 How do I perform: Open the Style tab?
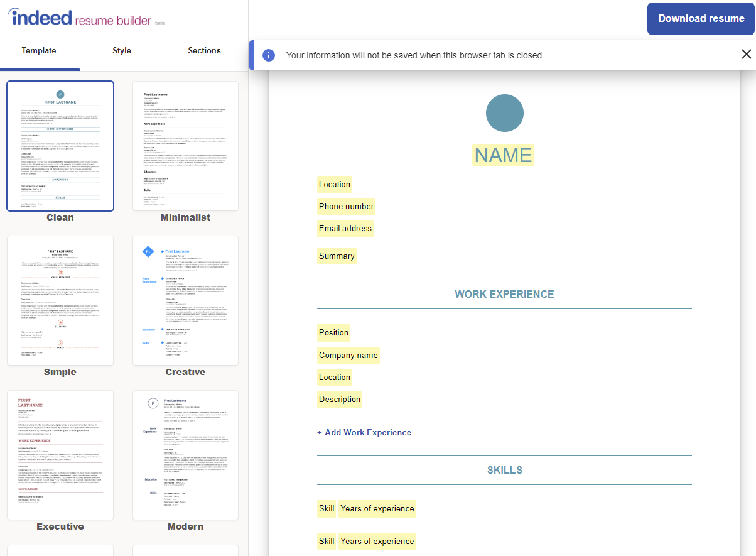click(x=122, y=51)
